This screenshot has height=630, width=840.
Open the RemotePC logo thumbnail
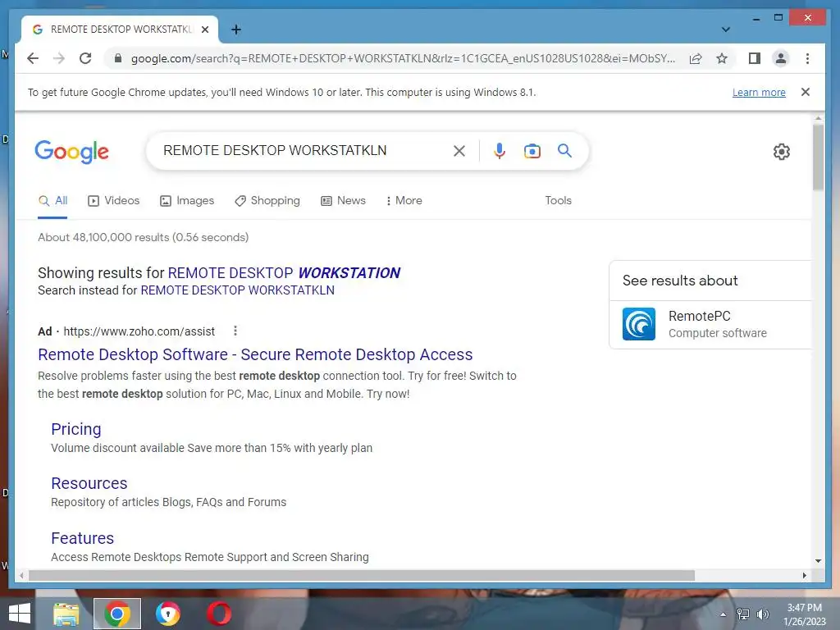(x=638, y=324)
